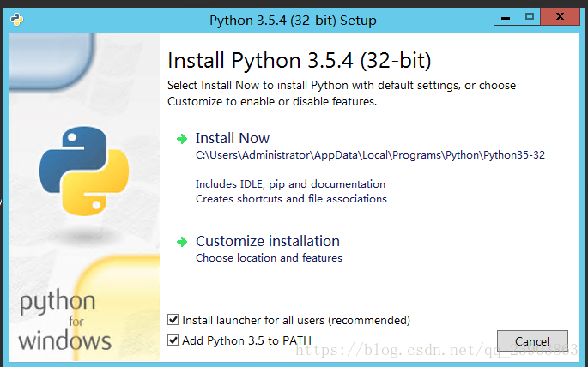This screenshot has height=367, width=588.
Task: Maximize the Python Setup window
Action: (x=529, y=17)
